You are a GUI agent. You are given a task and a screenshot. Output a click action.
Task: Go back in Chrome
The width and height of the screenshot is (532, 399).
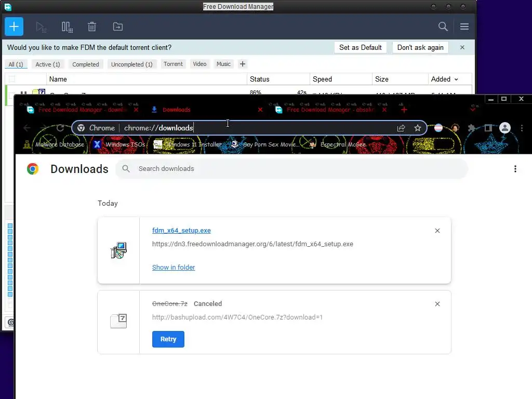[27, 128]
